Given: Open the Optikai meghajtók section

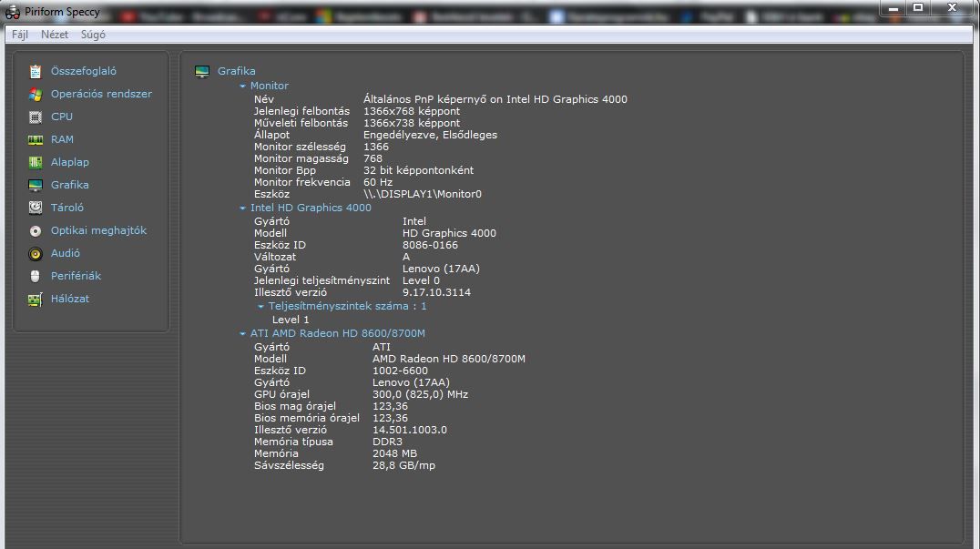Looking at the screenshot, I should tap(98, 230).
